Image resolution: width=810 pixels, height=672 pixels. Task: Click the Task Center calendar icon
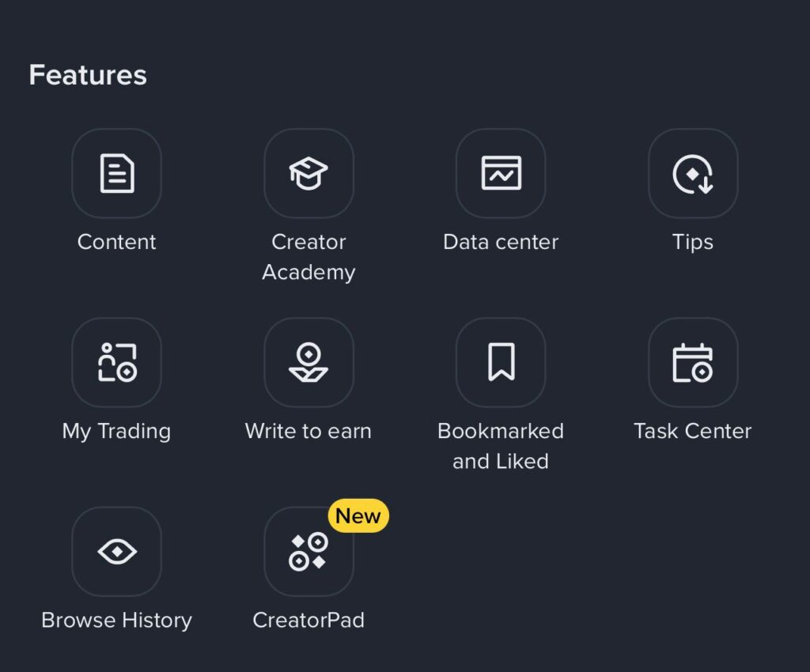693,362
